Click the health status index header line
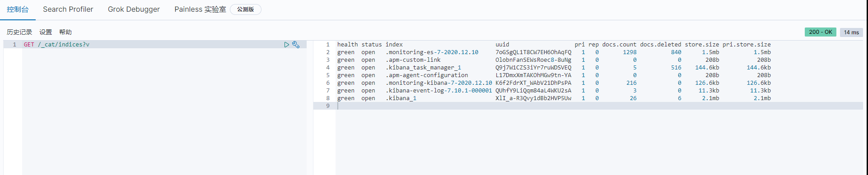The image size is (868, 175). 554,45
